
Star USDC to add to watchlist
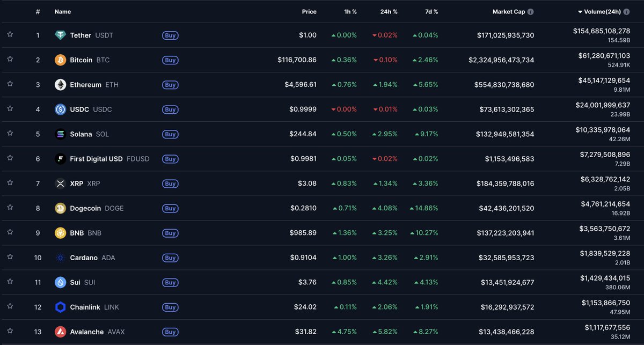pos(10,108)
